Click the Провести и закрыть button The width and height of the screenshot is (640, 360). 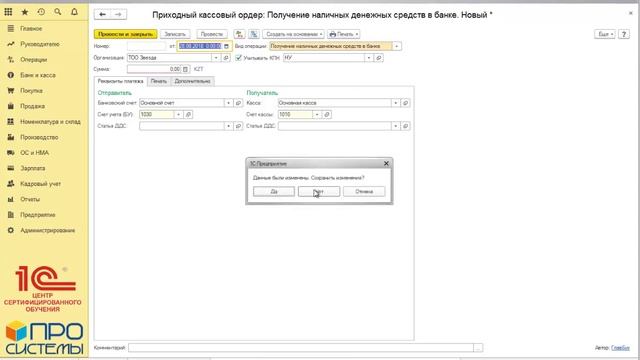tap(125, 34)
